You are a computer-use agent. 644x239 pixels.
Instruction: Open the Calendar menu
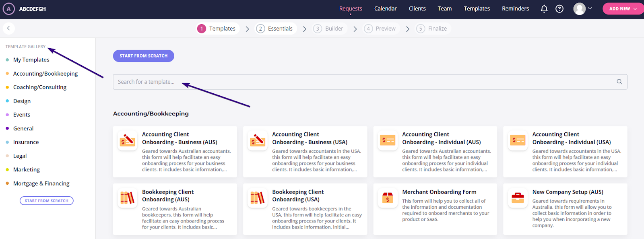point(386,8)
